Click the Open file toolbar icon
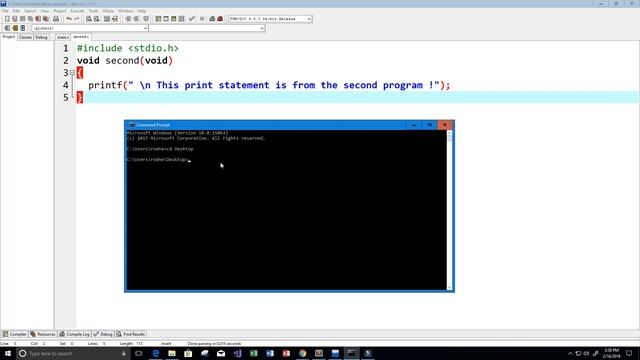 click(15, 19)
